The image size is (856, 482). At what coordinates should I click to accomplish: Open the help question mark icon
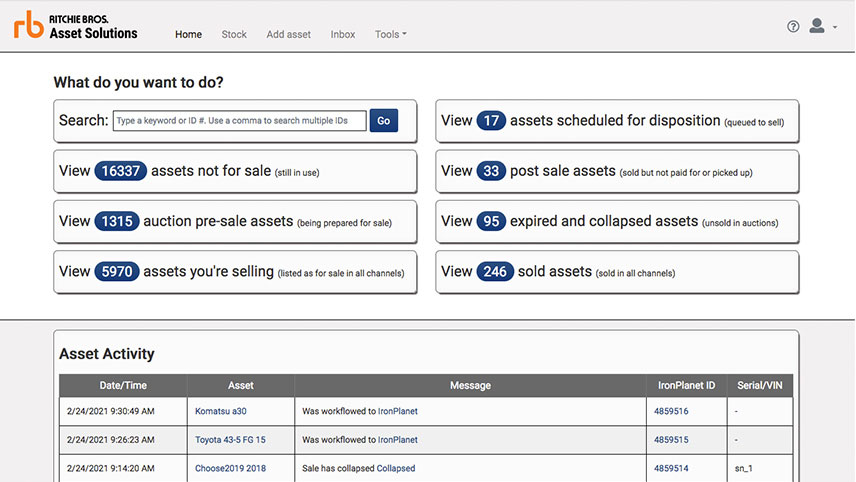click(793, 26)
